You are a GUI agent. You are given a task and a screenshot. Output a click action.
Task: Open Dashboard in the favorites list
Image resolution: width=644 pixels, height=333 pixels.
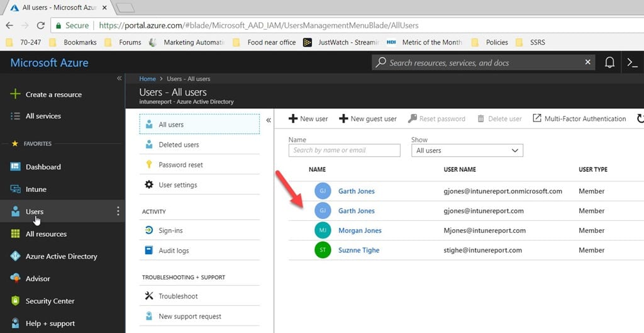click(x=43, y=167)
